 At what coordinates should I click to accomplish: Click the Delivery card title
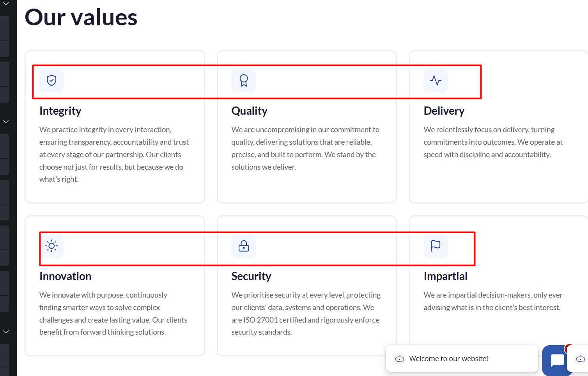(444, 111)
